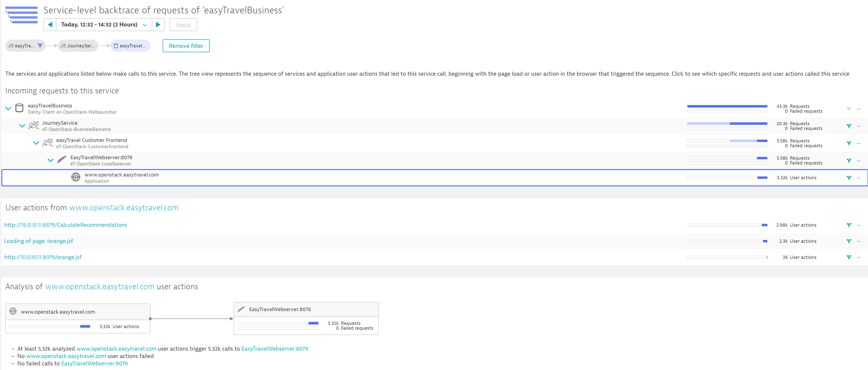Viewport: 868px width, 370px height.
Task: Open more options for easytravel.com application row
Action: [x=859, y=178]
